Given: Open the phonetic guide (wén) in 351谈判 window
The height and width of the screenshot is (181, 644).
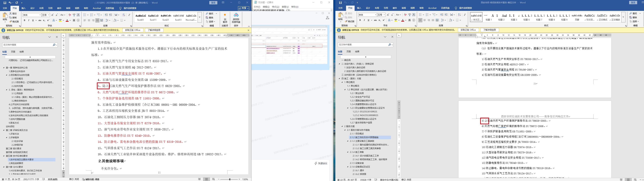Looking at the screenshot, I should coord(74,15).
